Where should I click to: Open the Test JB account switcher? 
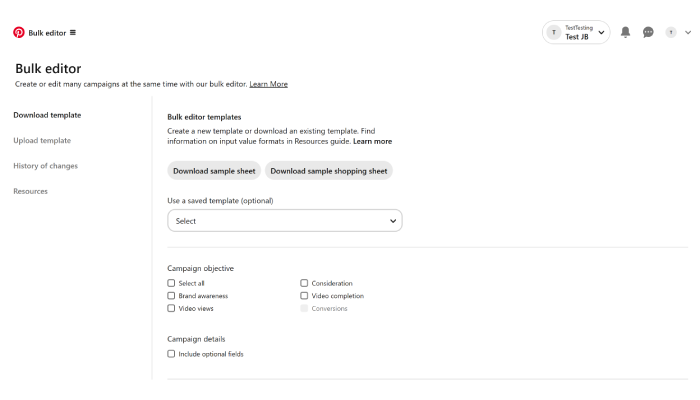tap(576, 32)
